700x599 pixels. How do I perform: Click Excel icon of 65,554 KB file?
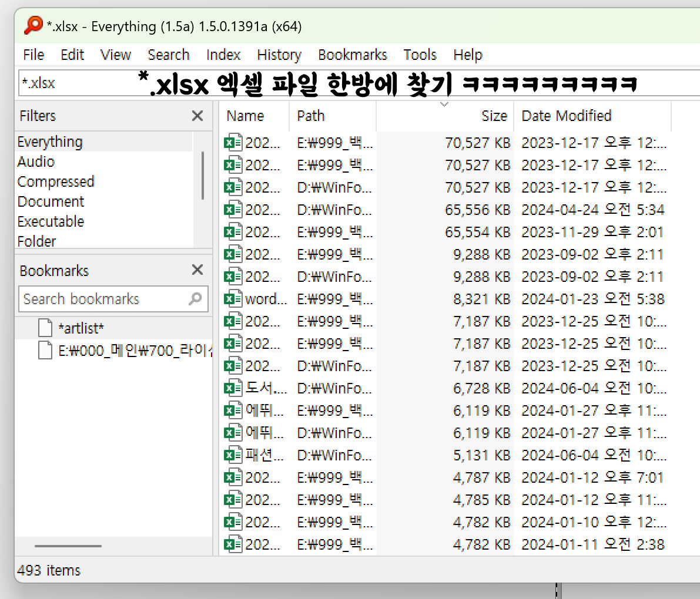point(233,232)
